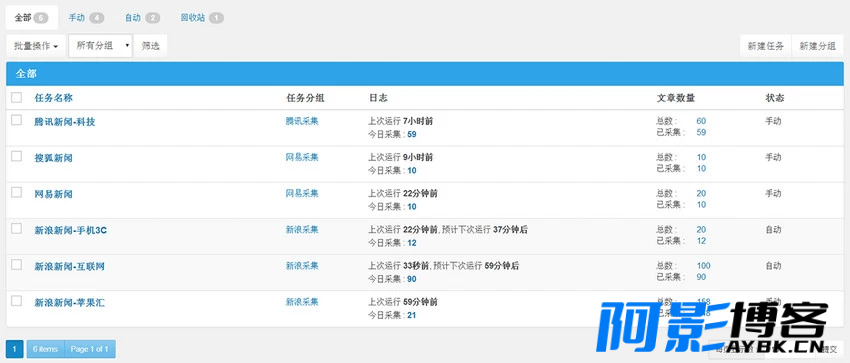Click the 阿影博客 watermark logo
850x363 pixels.
pos(712,327)
